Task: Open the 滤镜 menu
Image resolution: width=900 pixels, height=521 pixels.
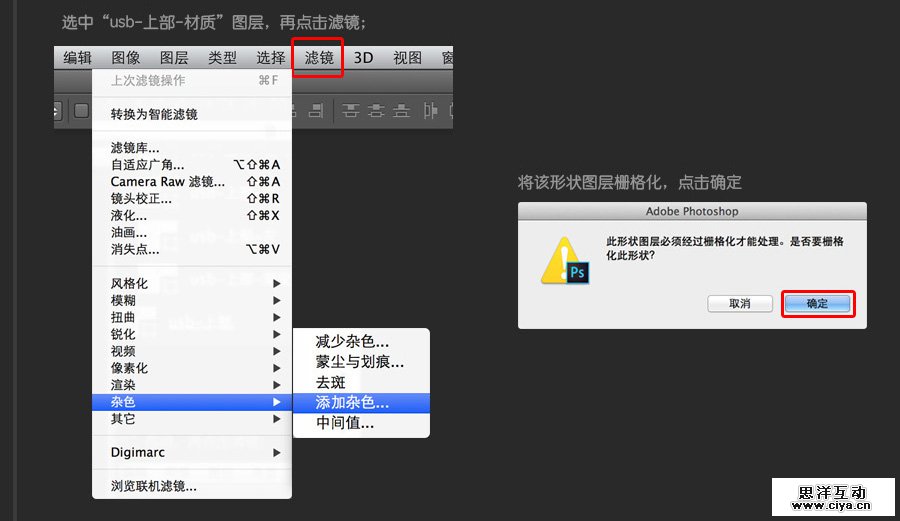Action: tap(319, 57)
